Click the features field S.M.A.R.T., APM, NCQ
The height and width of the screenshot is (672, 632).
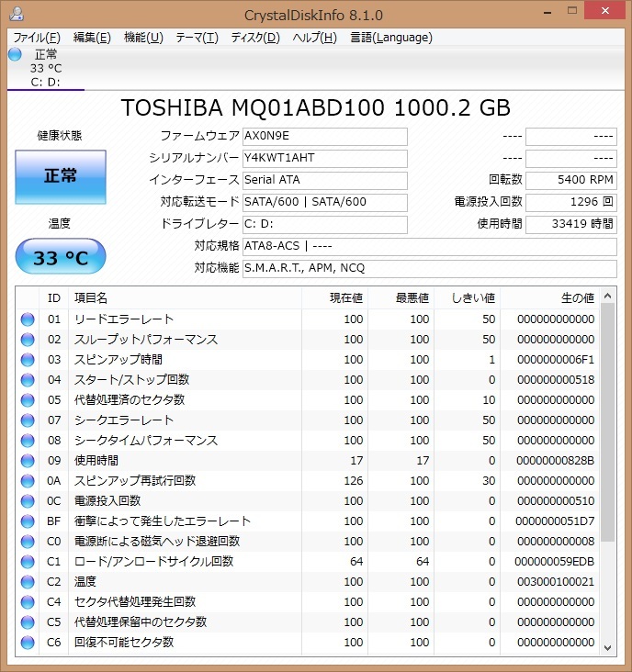[430, 269]
